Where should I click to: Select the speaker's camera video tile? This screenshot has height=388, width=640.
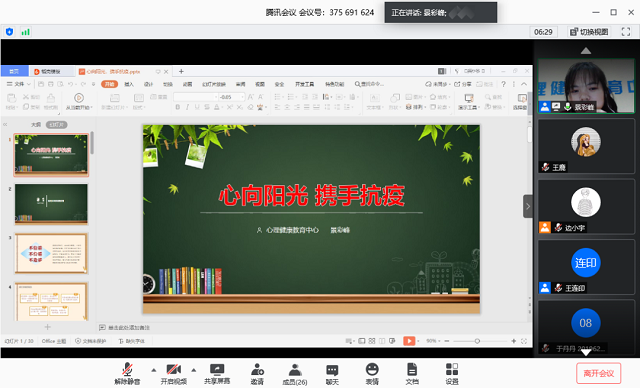[586, 86]
